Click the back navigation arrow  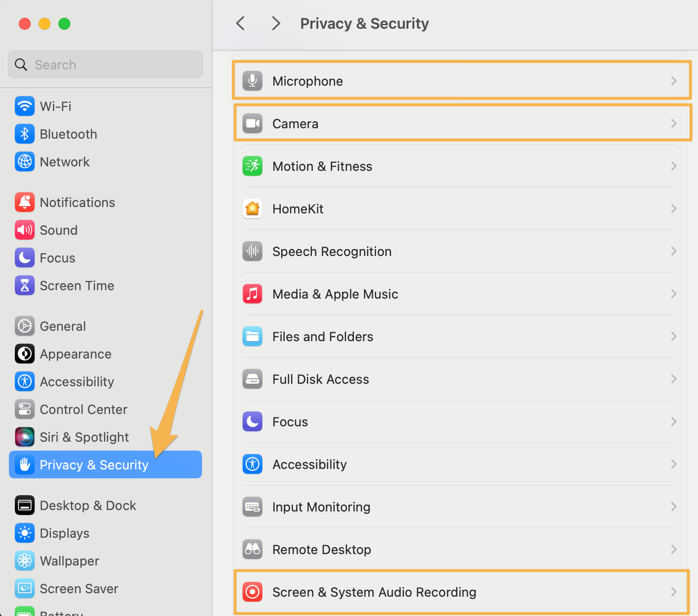(x=241, y=23)
